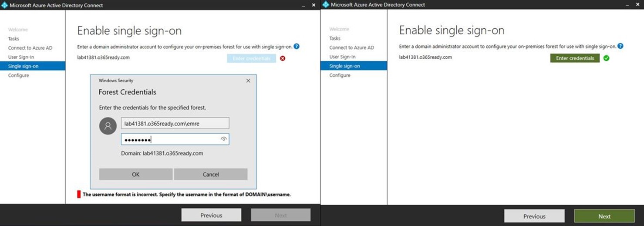Image resolution: width=644 pixels, height=226 pixels.
Task: Click green Next in right window
Action: [x=604, y=216]
